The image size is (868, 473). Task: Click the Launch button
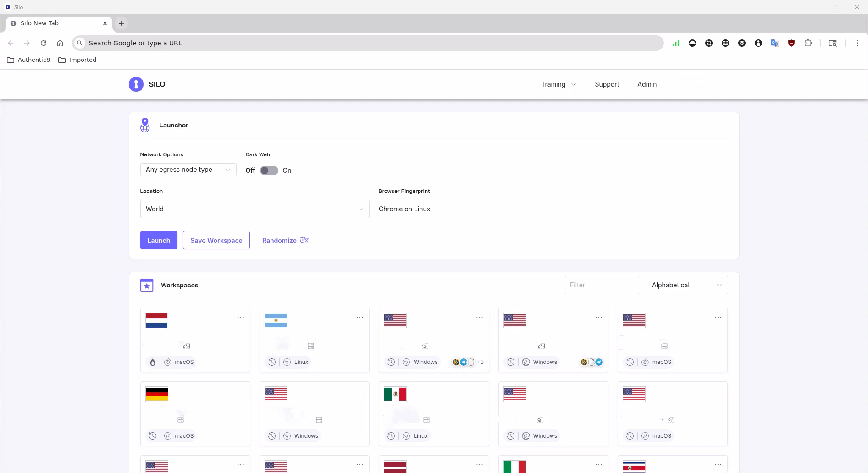pos(159,240)
